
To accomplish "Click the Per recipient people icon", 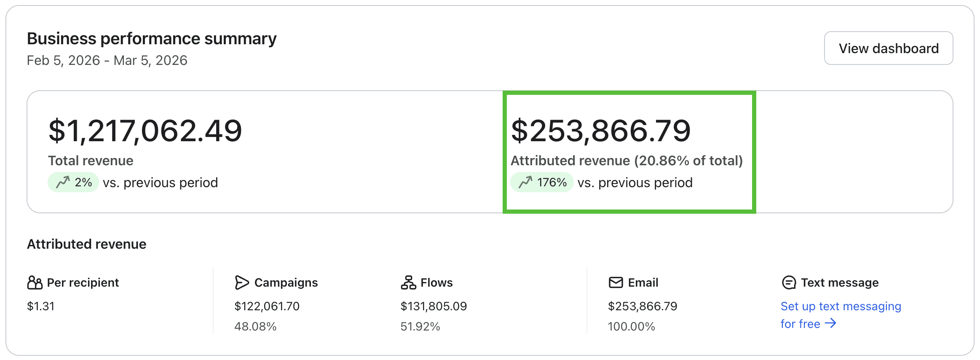I will point(35,282).
